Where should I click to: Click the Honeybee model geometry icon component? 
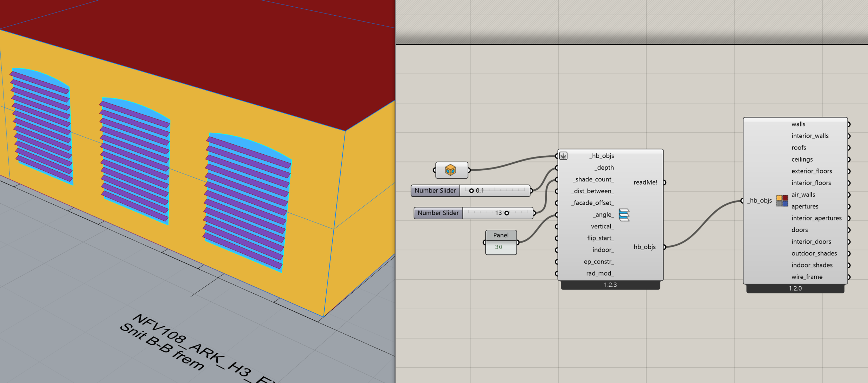click(x=451, y=170)
